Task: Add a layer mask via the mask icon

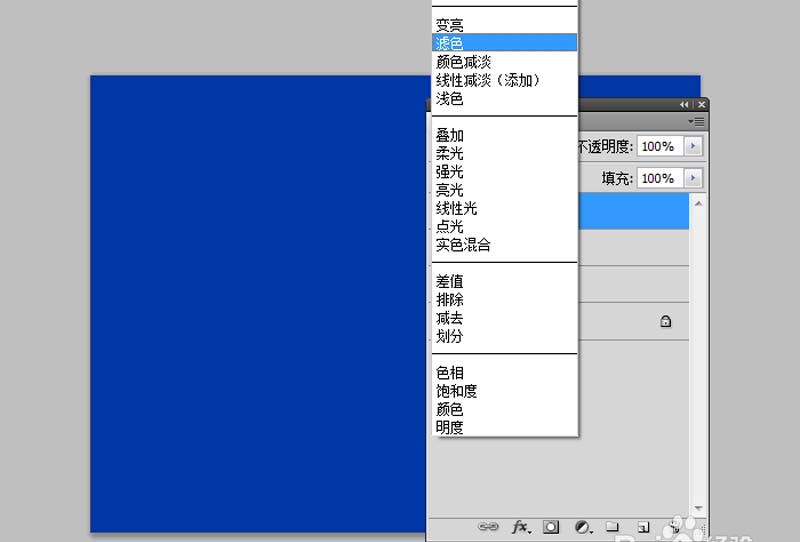Action: tap(551, 527)
